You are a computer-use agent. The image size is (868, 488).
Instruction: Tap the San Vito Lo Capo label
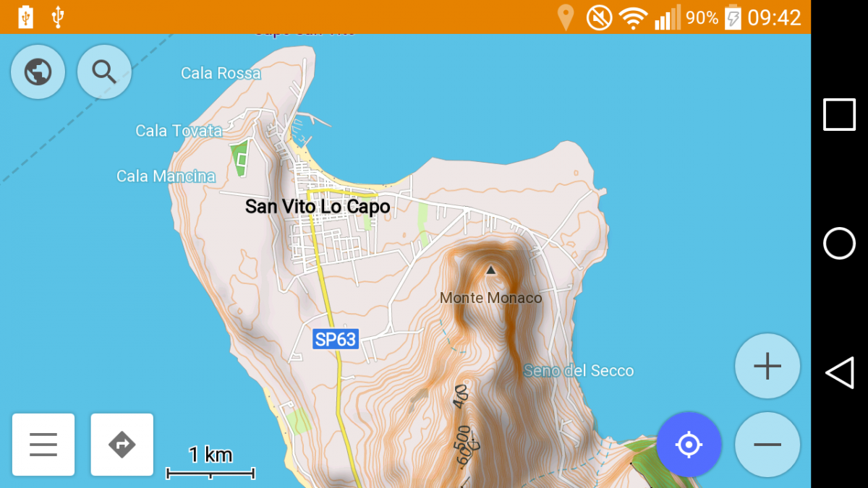click(318, 207)
